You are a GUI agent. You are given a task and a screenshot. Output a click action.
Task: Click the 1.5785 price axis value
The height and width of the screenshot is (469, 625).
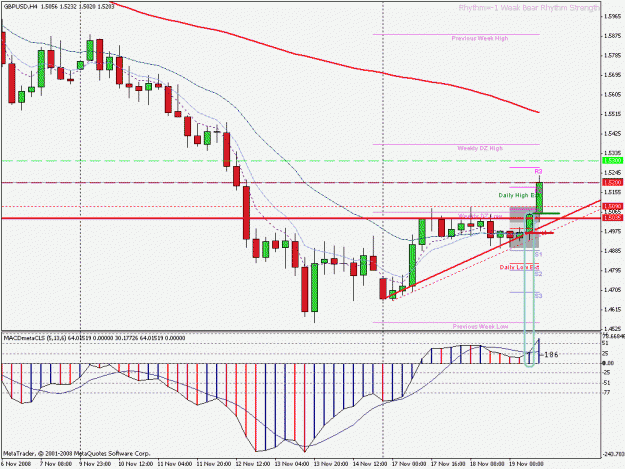[x=613, y=55]
